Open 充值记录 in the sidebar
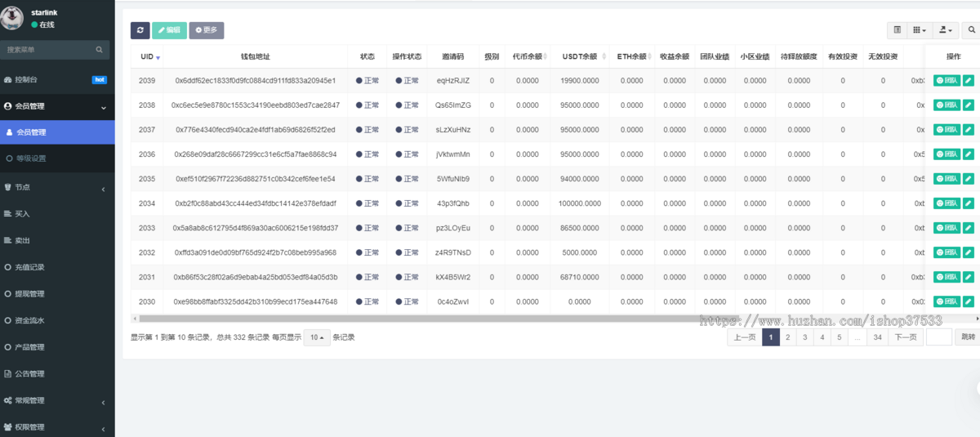This screenshot has width=980, height=437. 29,267
